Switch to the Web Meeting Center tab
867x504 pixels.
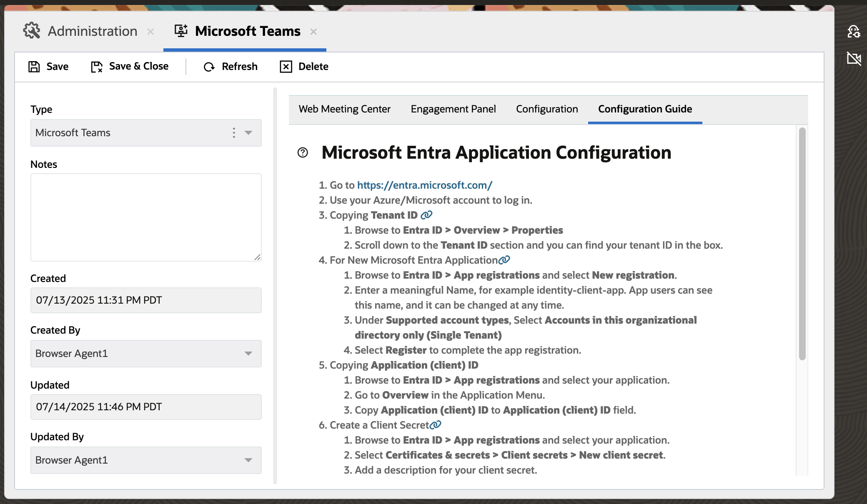[344, 109]
